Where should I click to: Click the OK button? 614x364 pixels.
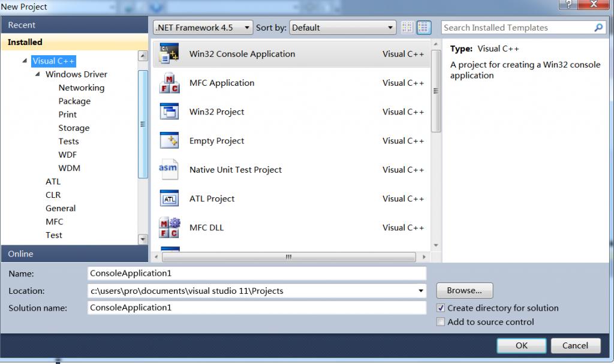pyautogui.click(x=521, y=345)
